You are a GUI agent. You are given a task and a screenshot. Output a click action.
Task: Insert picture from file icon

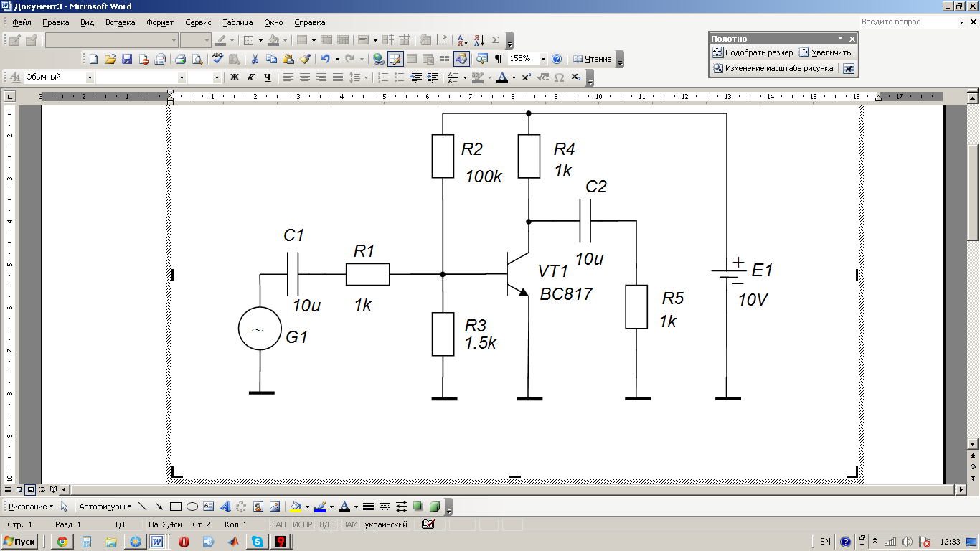[x=274, y=507]
